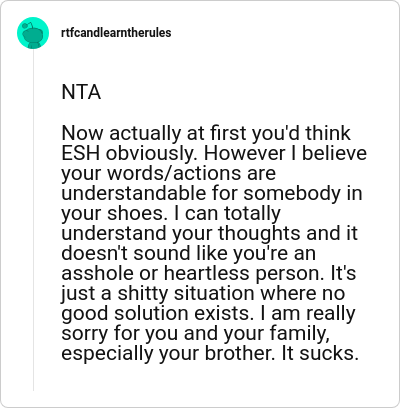Click the phrase 'your shoes. I can totally'
Image resolution: width=400 pixels, height=408 pixels.
coord(171,213)
